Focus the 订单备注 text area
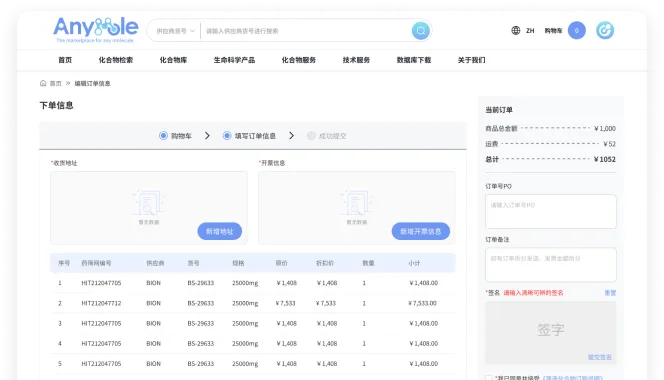This screenshot has height=380, width=664. click(x=551, y=265)
